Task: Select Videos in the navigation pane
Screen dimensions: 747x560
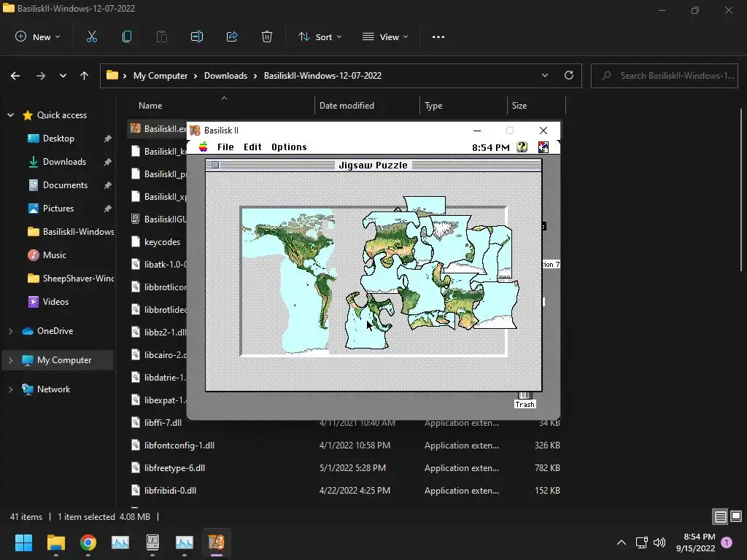Action: (x=55, y=301)
